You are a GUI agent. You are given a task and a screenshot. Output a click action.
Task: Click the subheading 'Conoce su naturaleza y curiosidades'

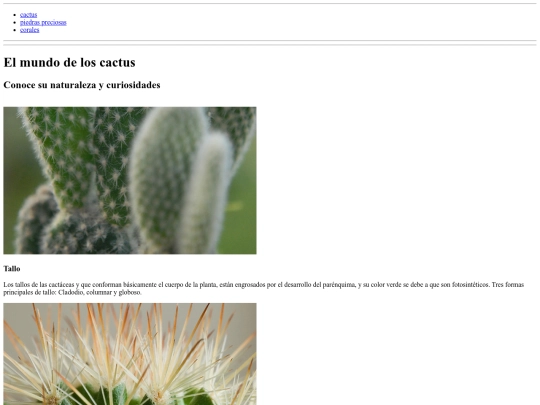[82, 85]
